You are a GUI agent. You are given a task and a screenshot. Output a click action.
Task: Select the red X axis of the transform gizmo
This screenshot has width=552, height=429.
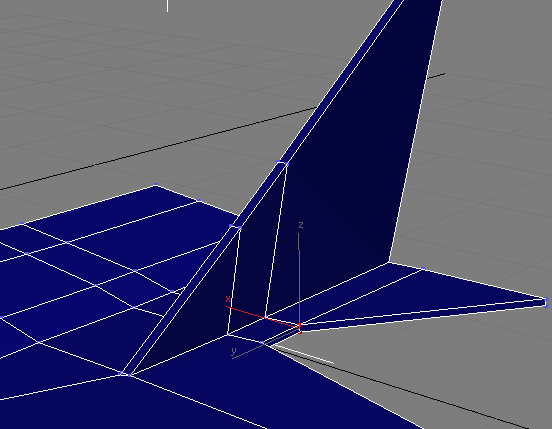(x=262, y=317)
